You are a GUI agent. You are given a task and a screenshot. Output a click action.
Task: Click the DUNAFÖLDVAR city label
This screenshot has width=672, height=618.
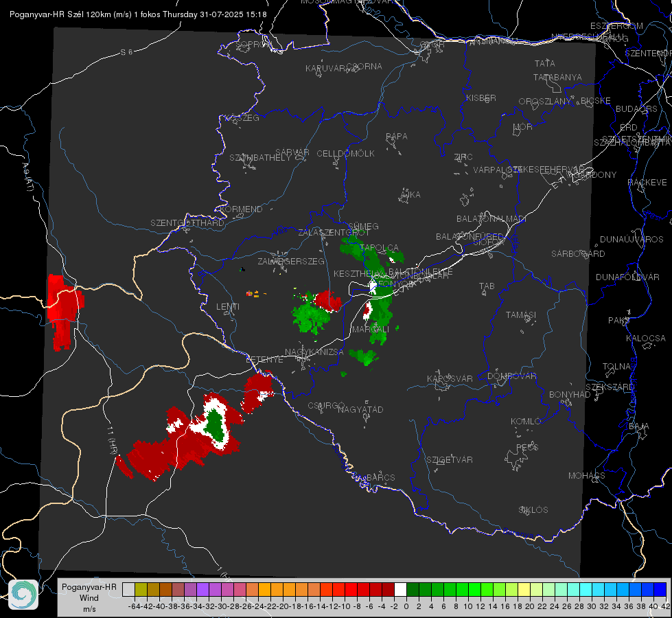tap(627, 277)
